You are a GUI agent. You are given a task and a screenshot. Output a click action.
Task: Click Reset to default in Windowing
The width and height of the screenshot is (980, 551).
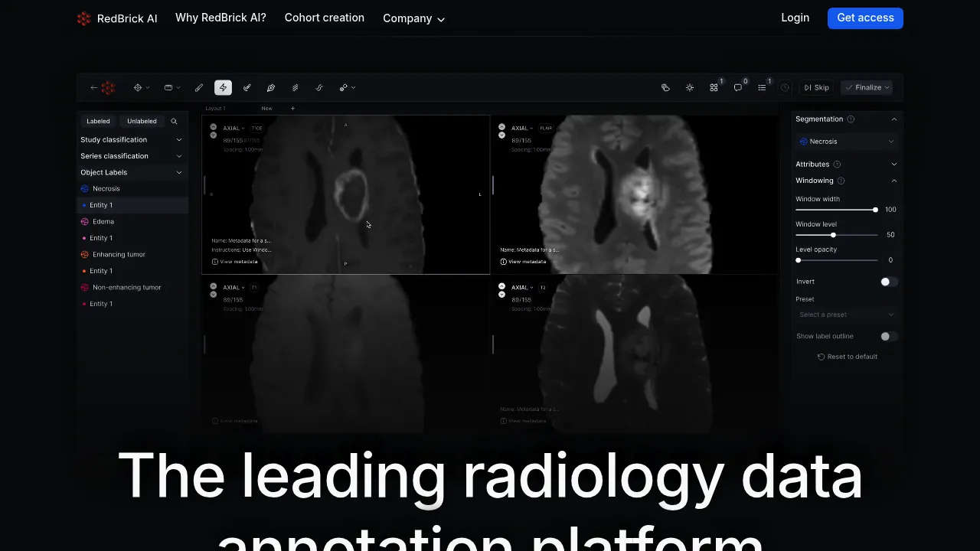click(848, 357)
